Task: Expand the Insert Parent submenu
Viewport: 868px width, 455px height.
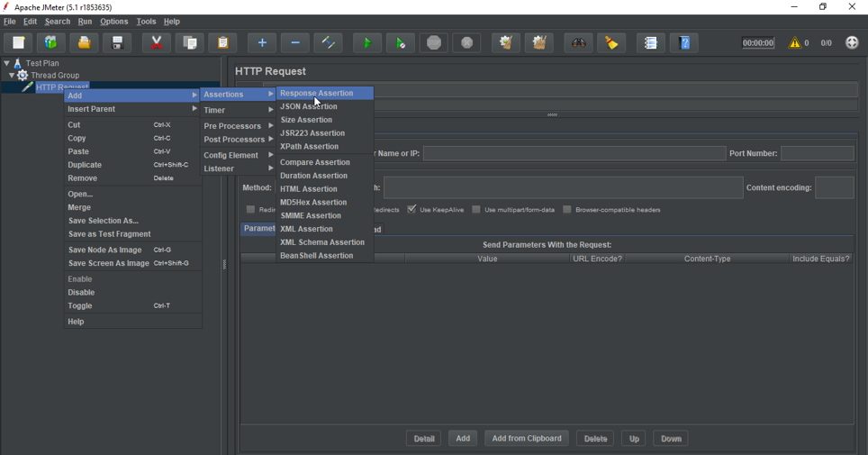Action: 132,109
